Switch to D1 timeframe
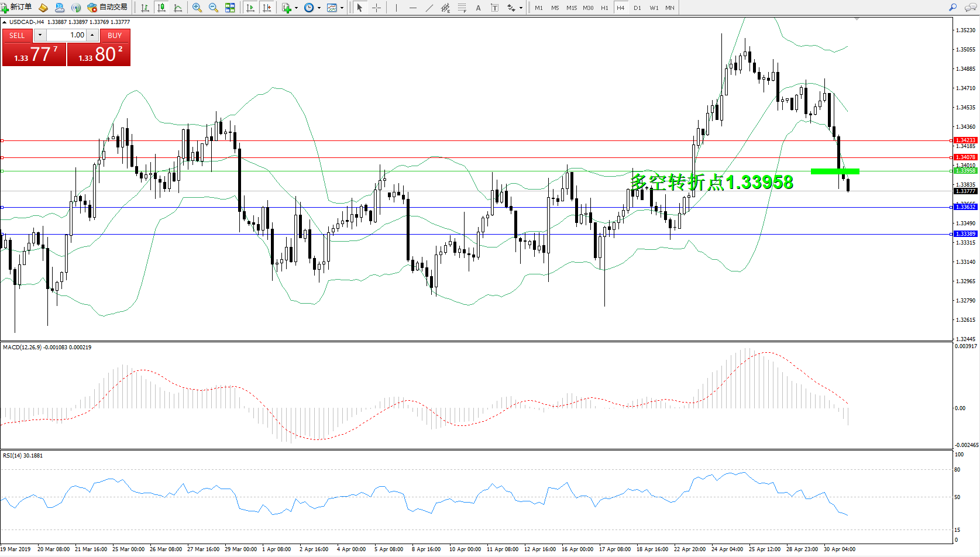 tap(637, 8)
